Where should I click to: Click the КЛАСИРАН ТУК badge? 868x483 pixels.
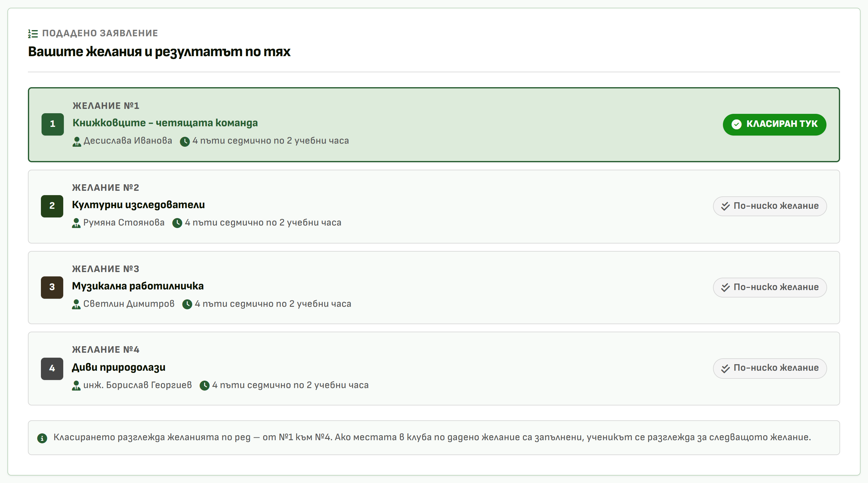point(774,124)
